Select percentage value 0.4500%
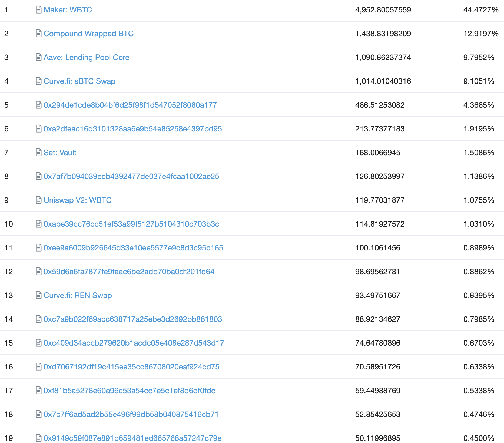 click(x=479, y=438)
